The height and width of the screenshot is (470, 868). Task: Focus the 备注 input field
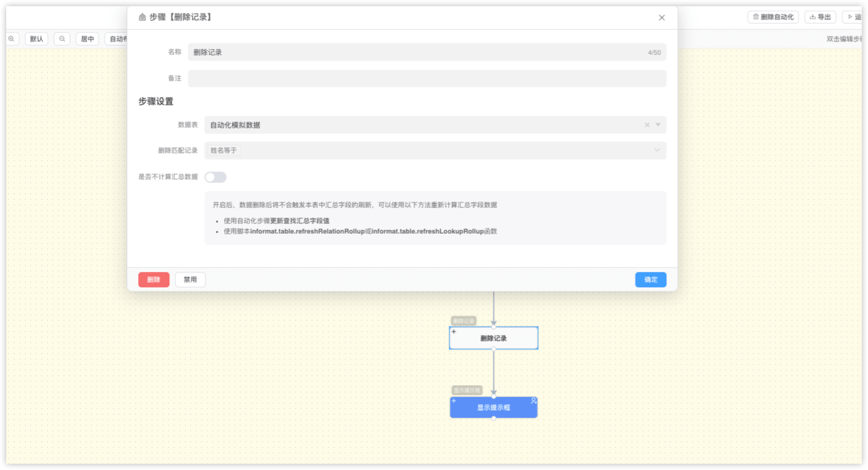(427, 79)
